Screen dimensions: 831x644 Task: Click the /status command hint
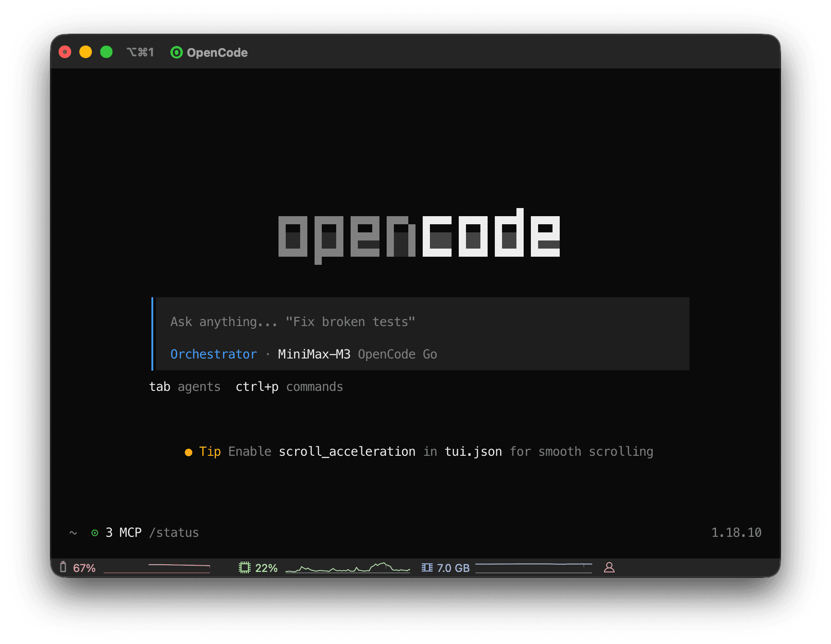174,533
